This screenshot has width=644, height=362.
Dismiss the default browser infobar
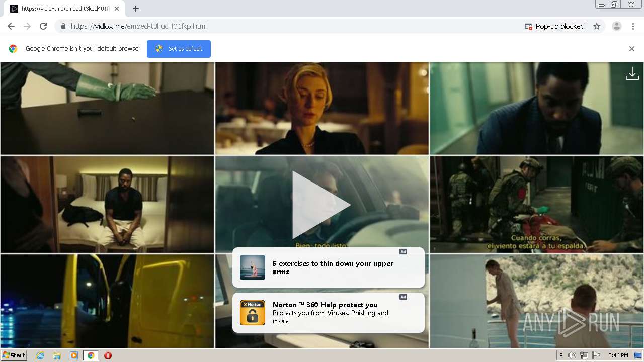[632, 49]
